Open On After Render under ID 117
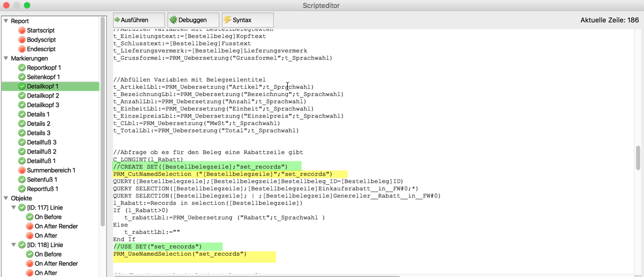 [x=56, y=227]
